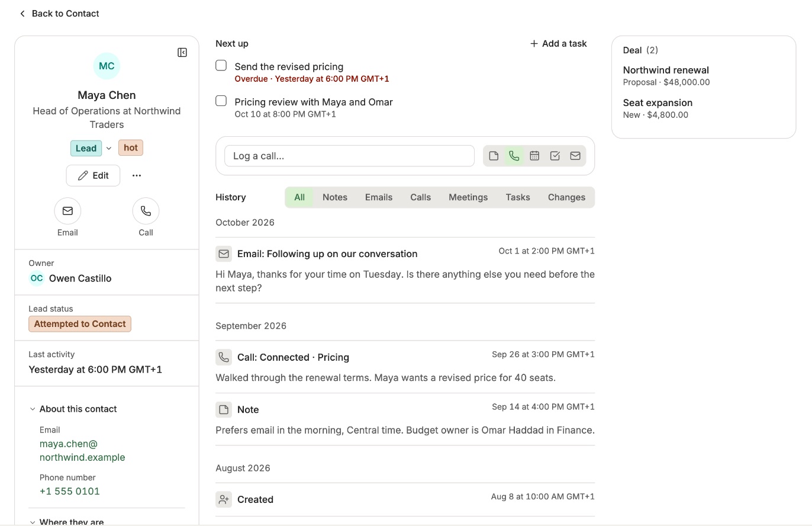The image size is (812, 526).
Task: Open the Lead stage dropdown arrow
Action: [x=108, y=148]
